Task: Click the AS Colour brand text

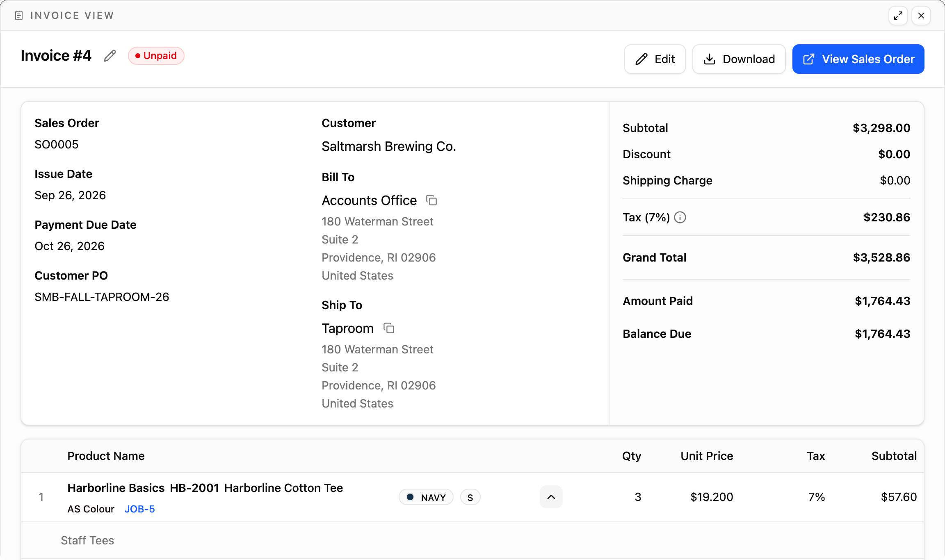Action: coord(91,509)
